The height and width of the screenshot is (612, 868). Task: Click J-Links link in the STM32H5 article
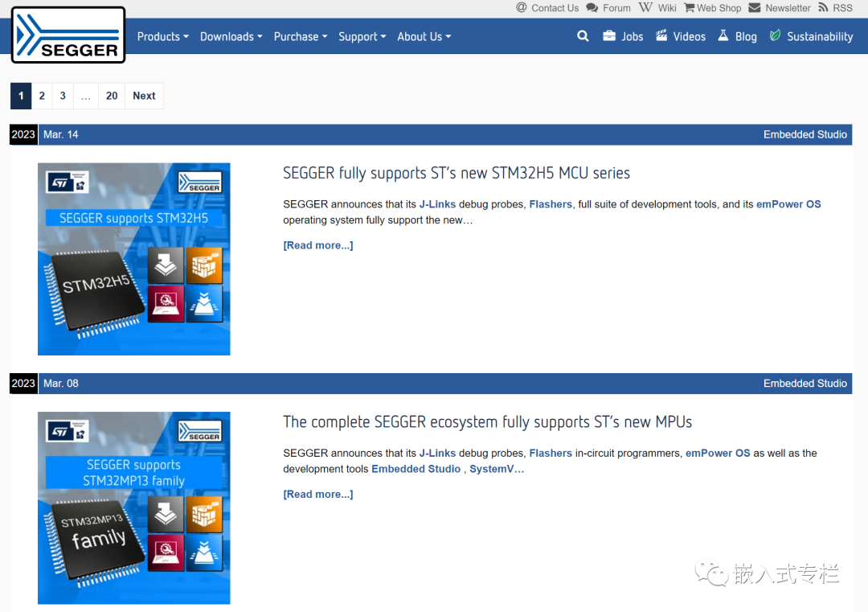[437, 204]
